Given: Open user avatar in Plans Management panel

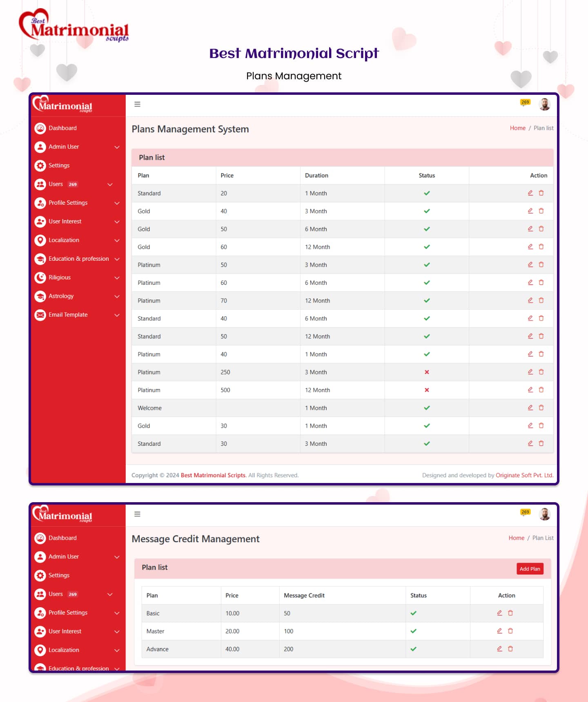Looking at the screenshot, I should (544, 104).
